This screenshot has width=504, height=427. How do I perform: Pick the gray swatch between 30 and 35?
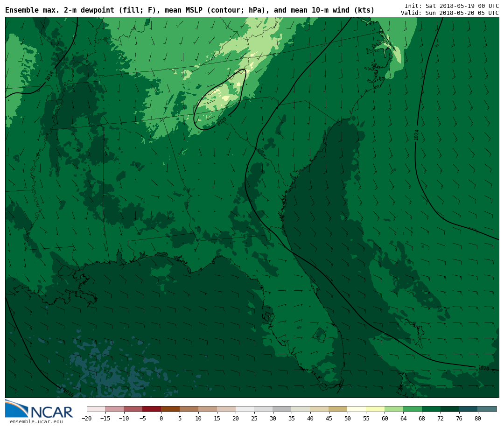pyautogui.click(x=282, y=409)
